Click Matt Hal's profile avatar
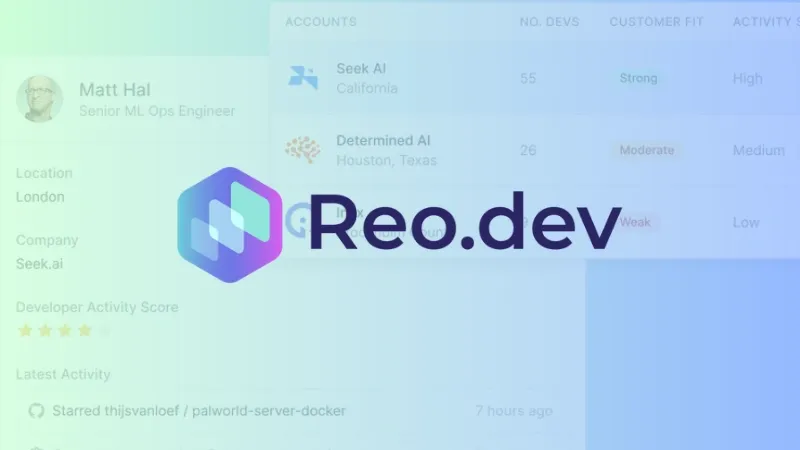This screenshot has width=800, height=450. point(39,99)
